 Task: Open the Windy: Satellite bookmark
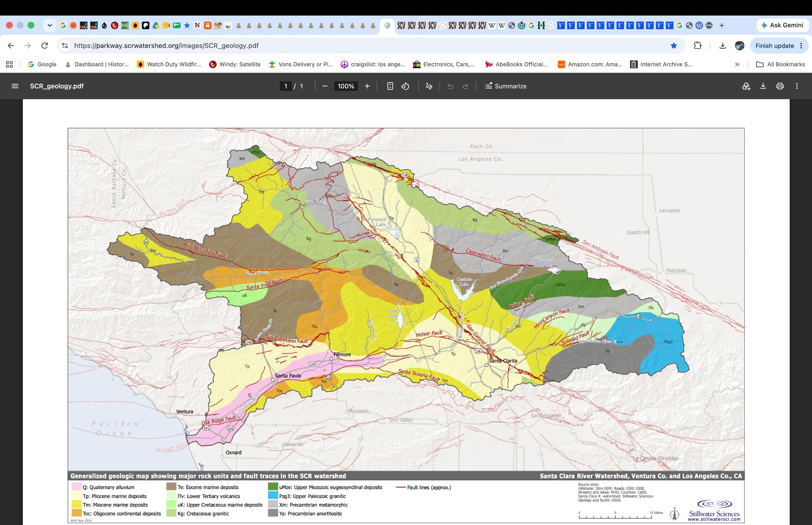tap(235, 64)
